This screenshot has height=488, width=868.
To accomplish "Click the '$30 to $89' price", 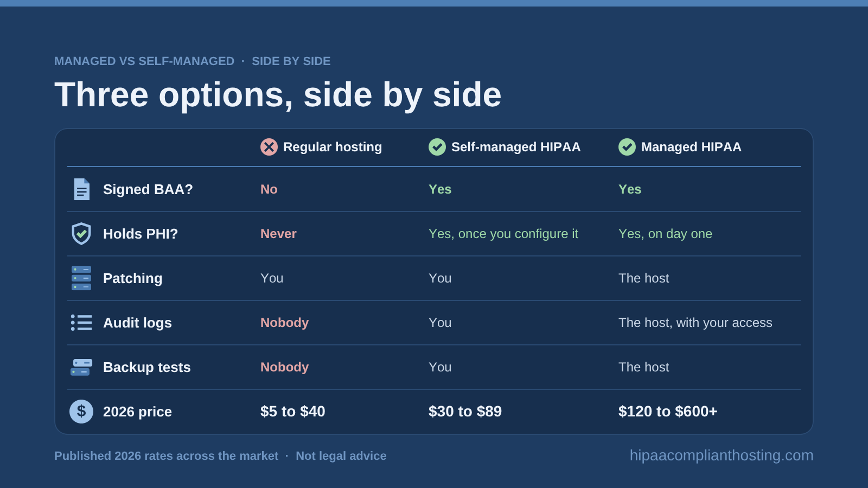I will tap(465, 412).
